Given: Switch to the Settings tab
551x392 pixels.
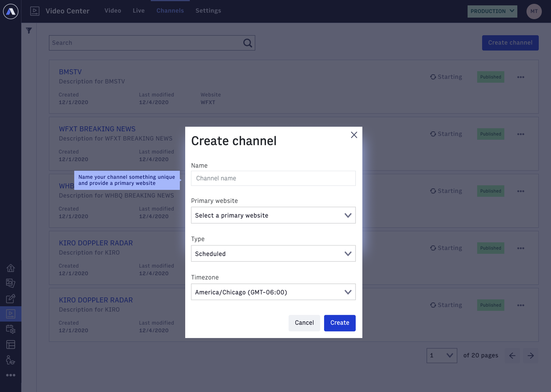Looking at the screenshot, I should (208, 11).
